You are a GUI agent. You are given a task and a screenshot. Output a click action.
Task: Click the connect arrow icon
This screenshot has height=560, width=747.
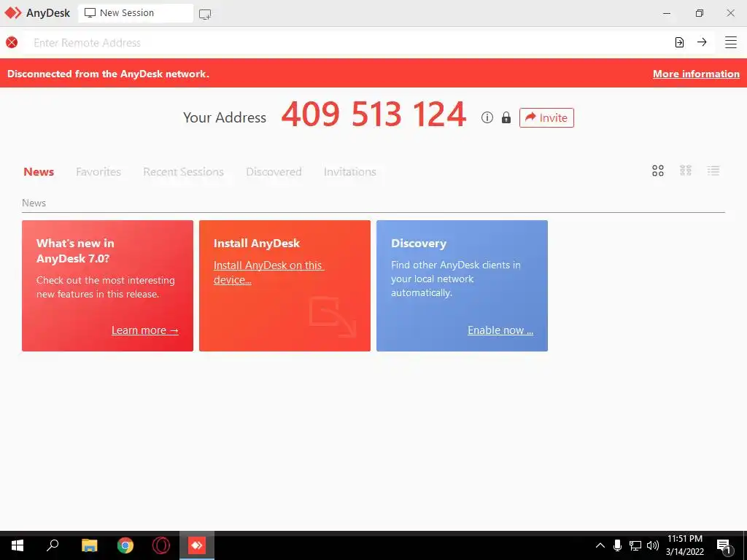pos(702,42)
